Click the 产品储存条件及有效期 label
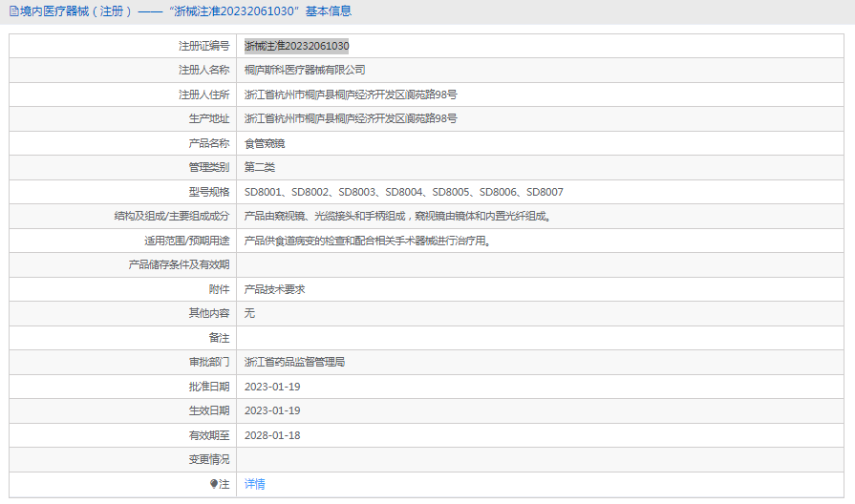This screenshot has height=504, width=855. pos(179,264)
